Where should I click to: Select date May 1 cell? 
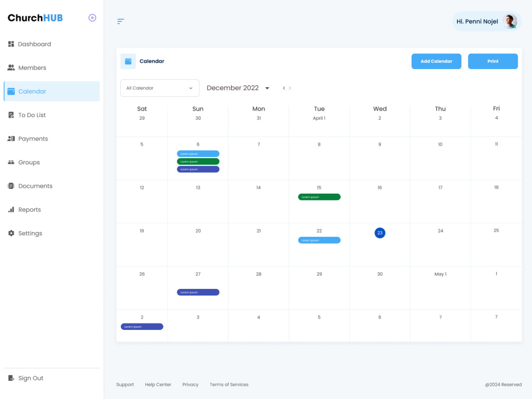click(x=440, y=274)
